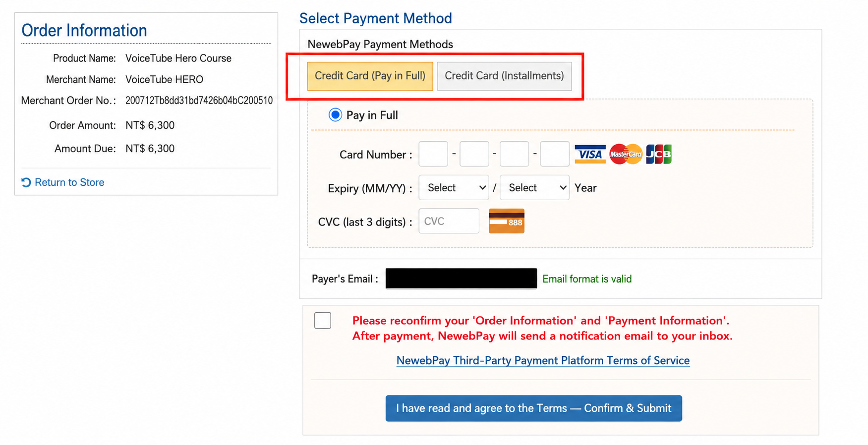Click Confirm & Submit button
The height and width of the screenshot is (445, 868).
pyautogui.click(x=534, y=408)
